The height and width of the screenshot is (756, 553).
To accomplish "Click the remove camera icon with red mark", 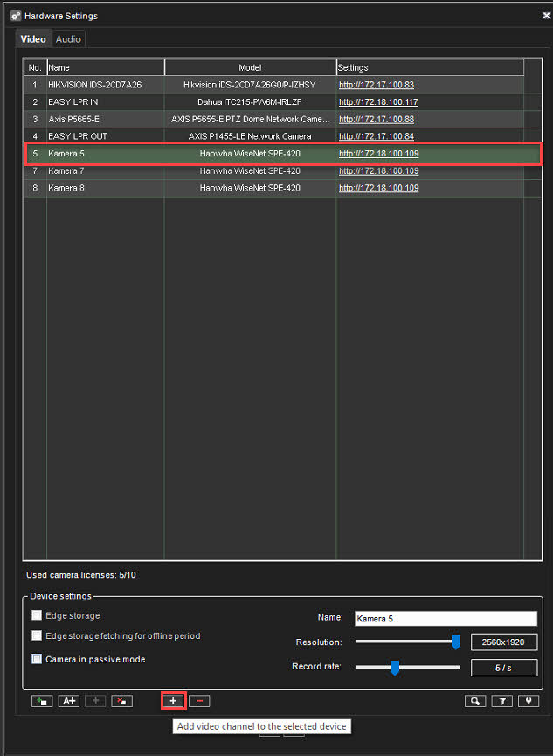I will (x=121, y=701).
